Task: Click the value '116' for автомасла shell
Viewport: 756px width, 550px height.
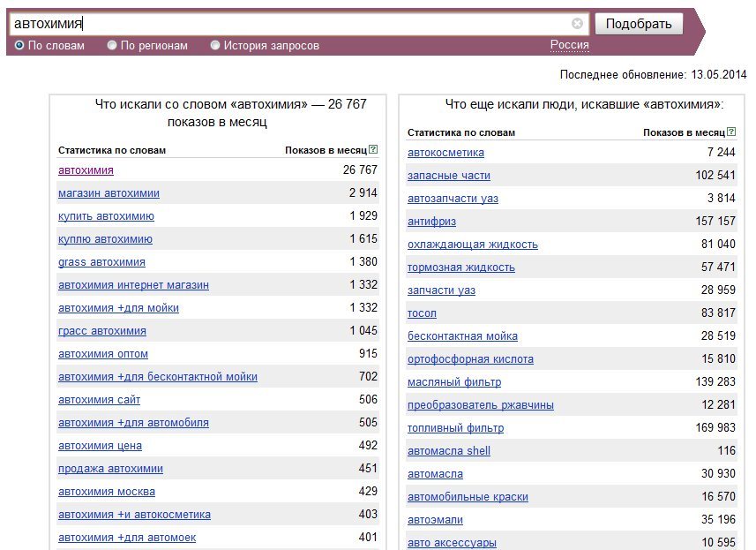Action: point(726,450)
